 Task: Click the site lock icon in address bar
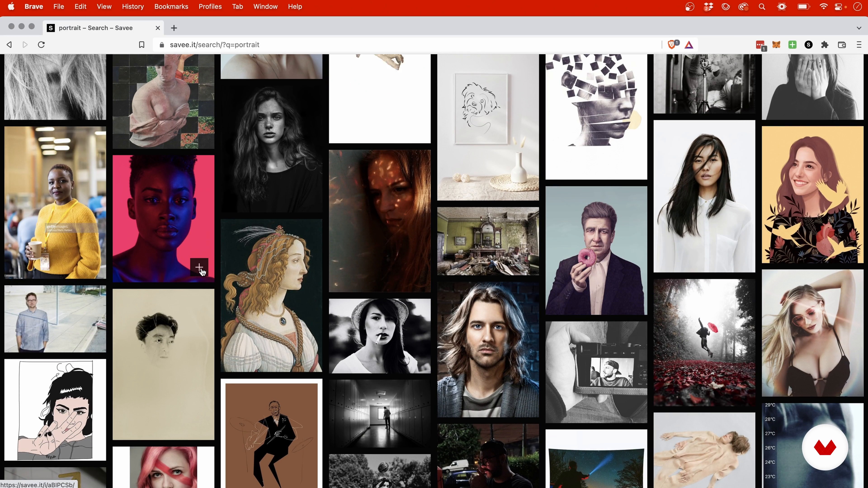click(162, 45)
